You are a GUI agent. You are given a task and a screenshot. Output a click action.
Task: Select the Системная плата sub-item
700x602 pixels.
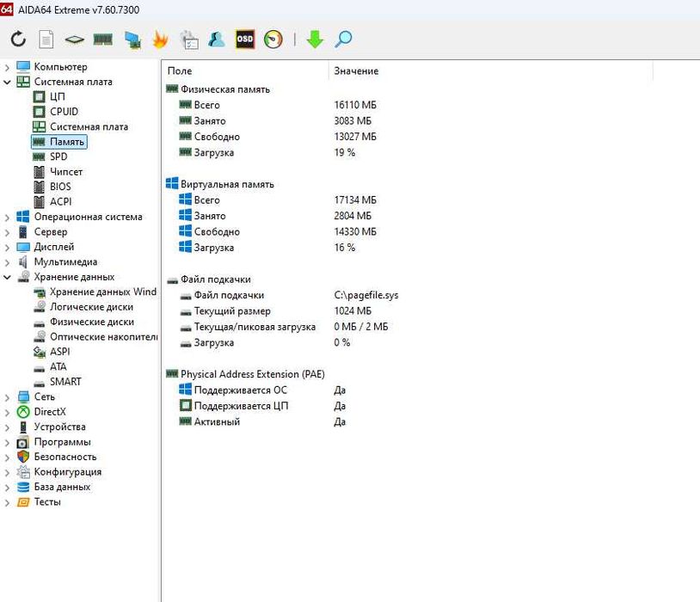click(x=89, y=126)
